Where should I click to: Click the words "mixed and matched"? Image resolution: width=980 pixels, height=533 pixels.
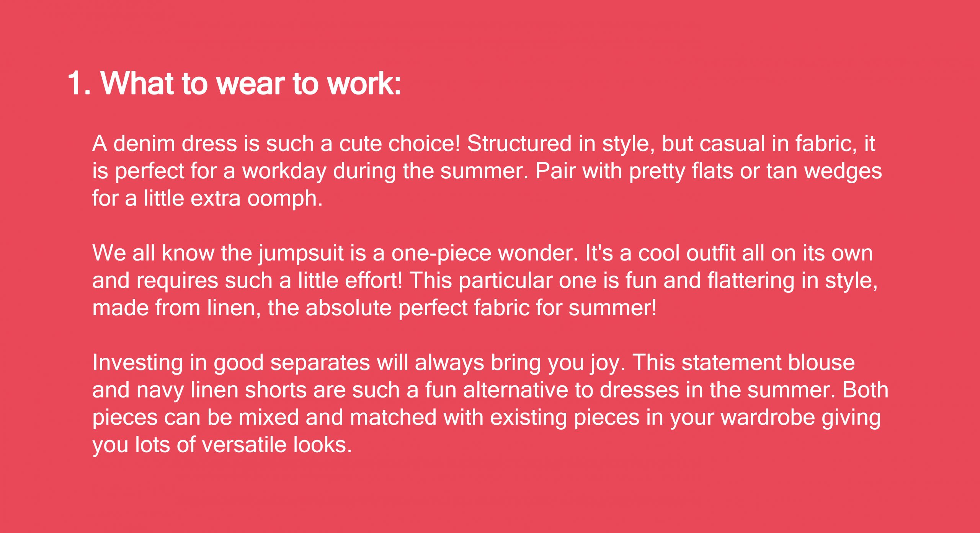coord(338,417)
